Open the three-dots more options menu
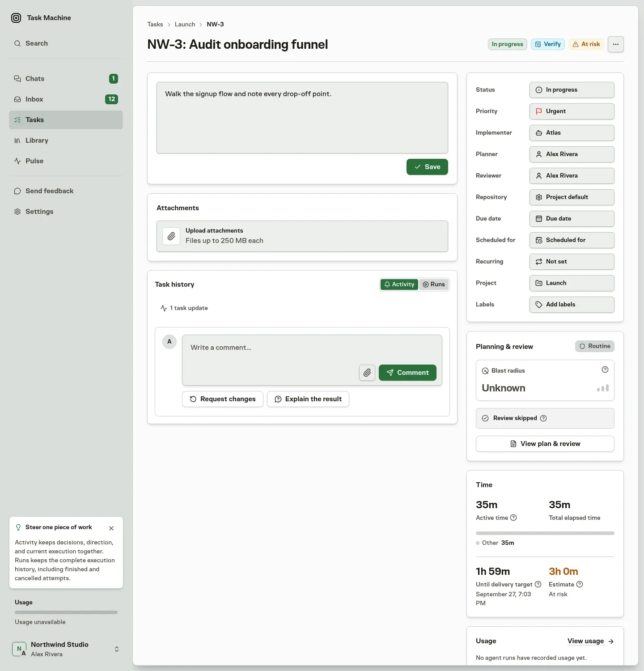Screen dimensions: 644x671 coord(616,44)
